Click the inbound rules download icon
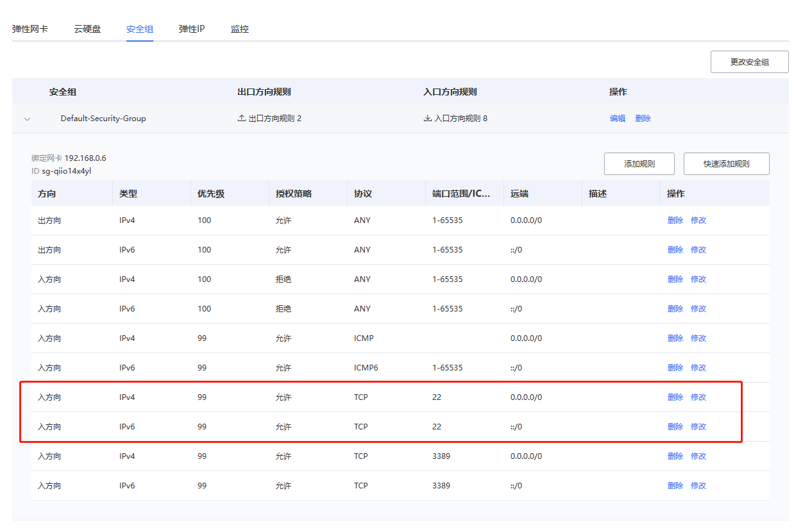Image resolution: width=803 pixels, height=532 pixels. tap(428, 119)
